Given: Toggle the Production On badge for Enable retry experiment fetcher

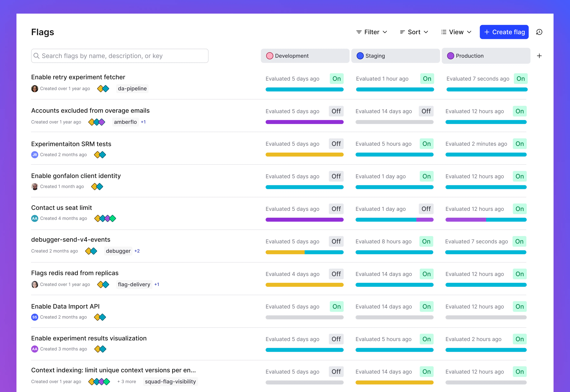Looking at the screenshot, I should (x=521, y=79).
